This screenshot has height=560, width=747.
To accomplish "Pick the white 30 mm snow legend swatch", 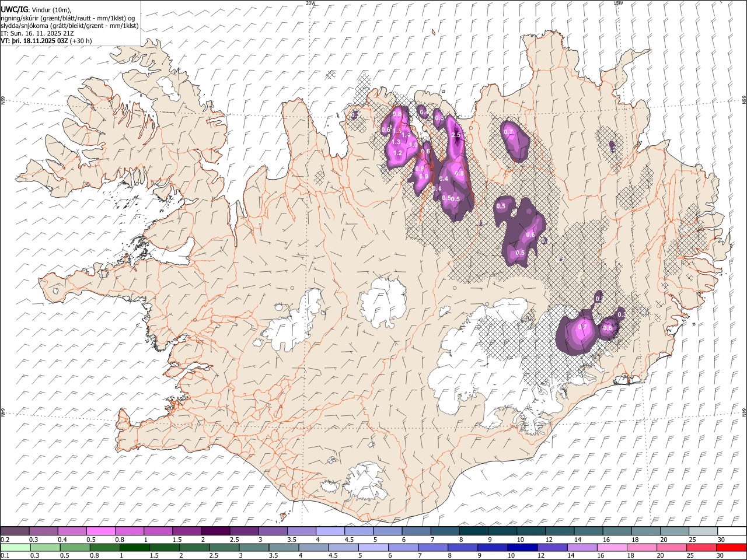I will [x=732, y=531].
